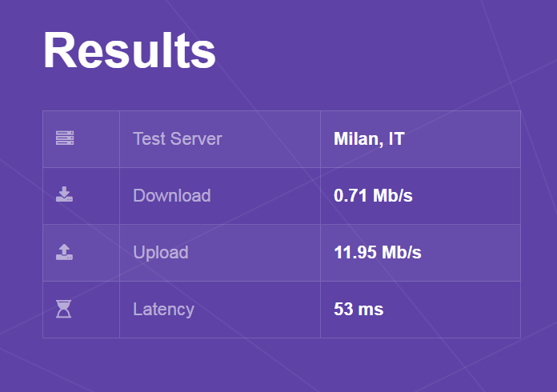The image size is (557, 392).
Task: Select the Download label
Action: tap(171, 195)
